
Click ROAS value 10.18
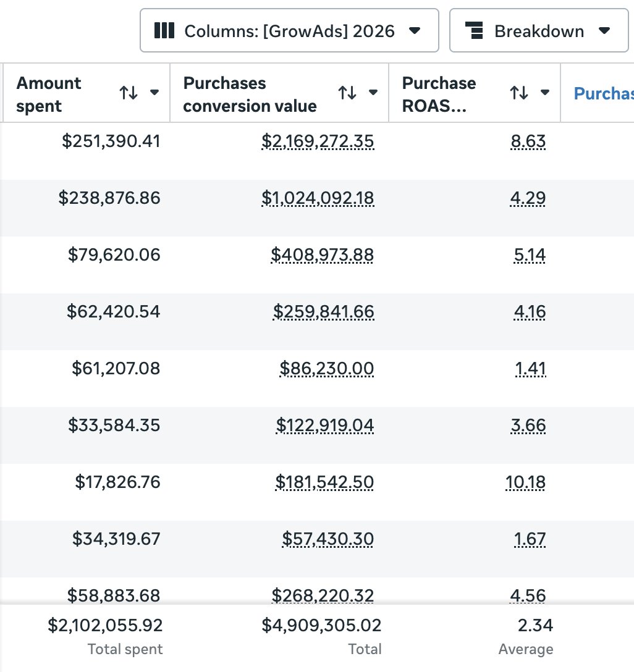525,482
